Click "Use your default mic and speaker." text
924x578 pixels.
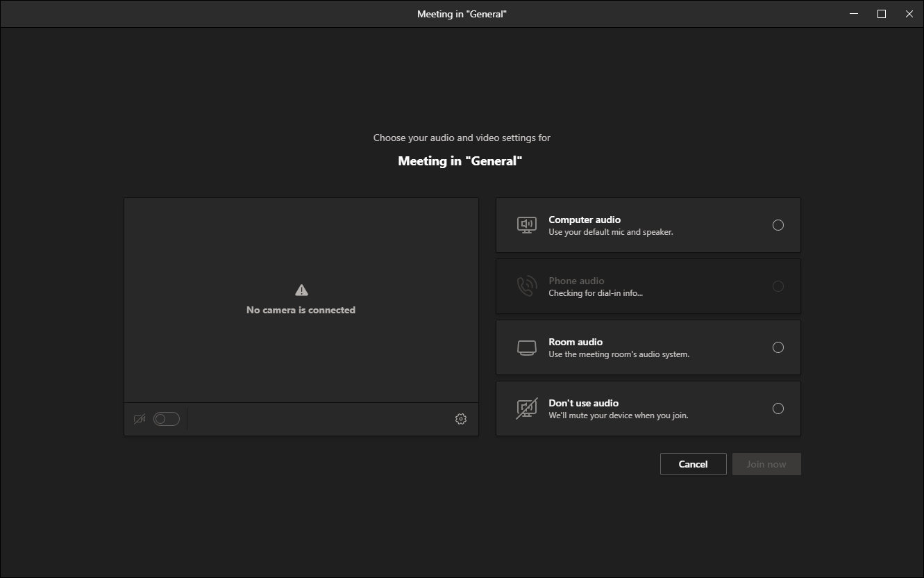click(611, 232)
